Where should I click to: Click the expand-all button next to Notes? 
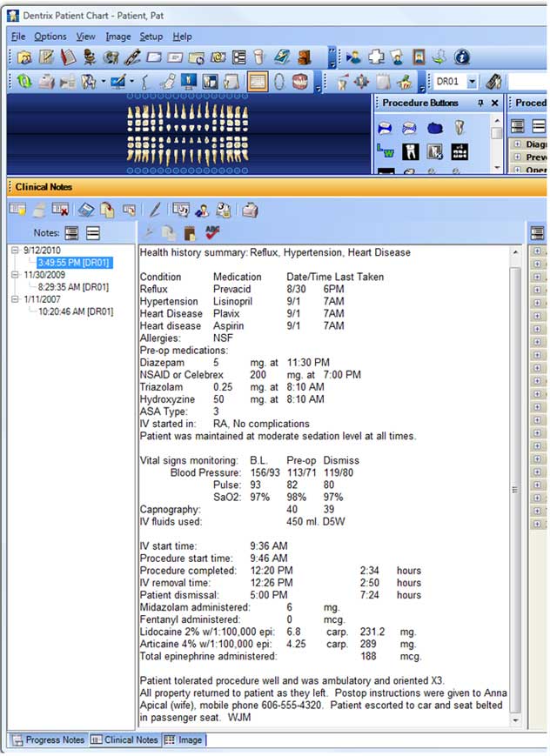click(71, 233)
